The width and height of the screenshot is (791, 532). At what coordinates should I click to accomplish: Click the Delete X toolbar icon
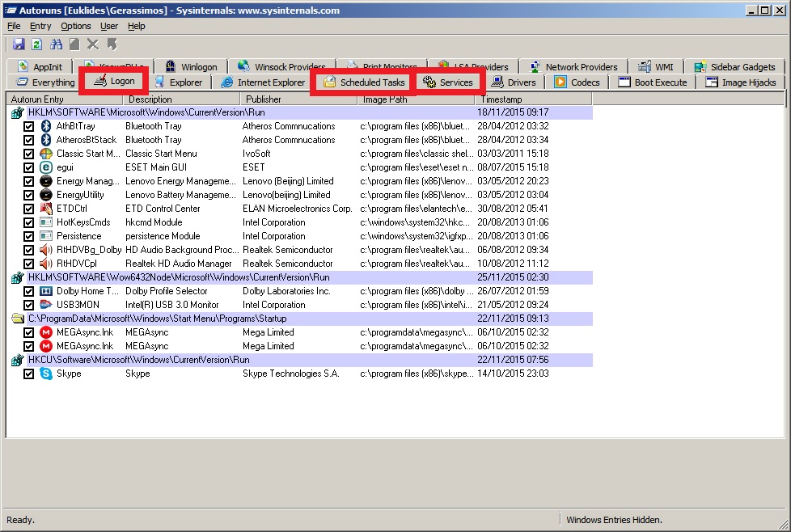(x=93, y=44)
